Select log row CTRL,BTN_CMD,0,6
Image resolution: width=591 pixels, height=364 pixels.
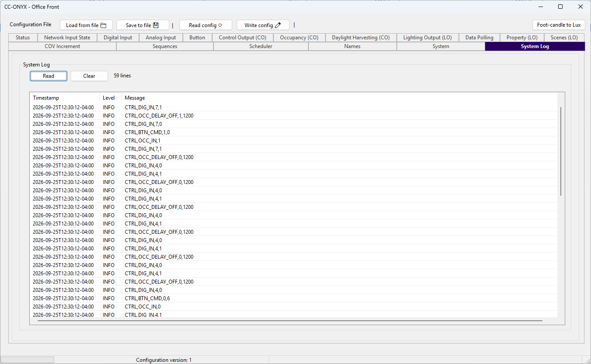coord(293,298)
